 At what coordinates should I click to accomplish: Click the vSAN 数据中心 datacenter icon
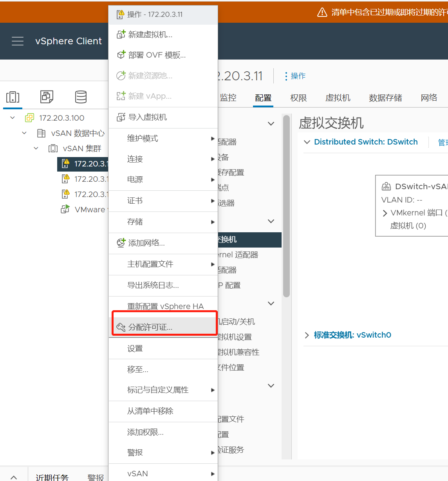(41, 133)
